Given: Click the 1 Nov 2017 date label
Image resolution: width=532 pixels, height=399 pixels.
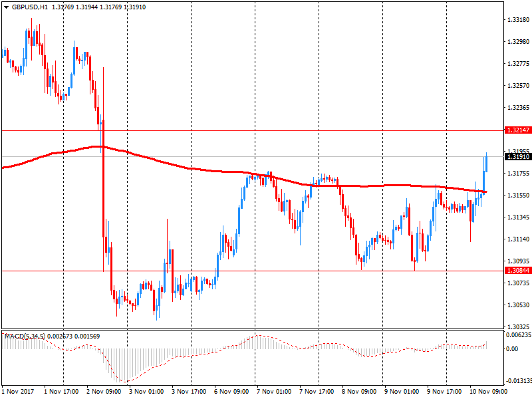Looking at the screenshot, I should [18, 391].
